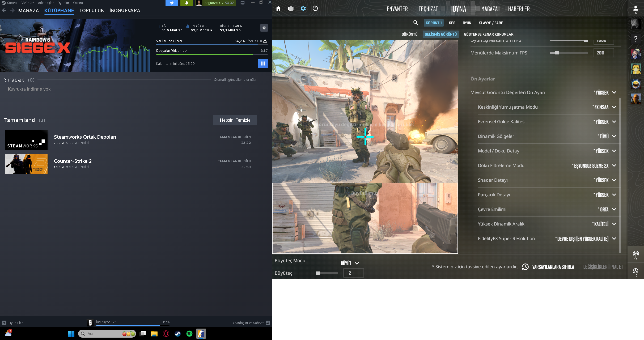Image resolution: width=644 pixels, height=340 pixels.
Task: Open Task View in taskbar
Action: tap(143, 334)
